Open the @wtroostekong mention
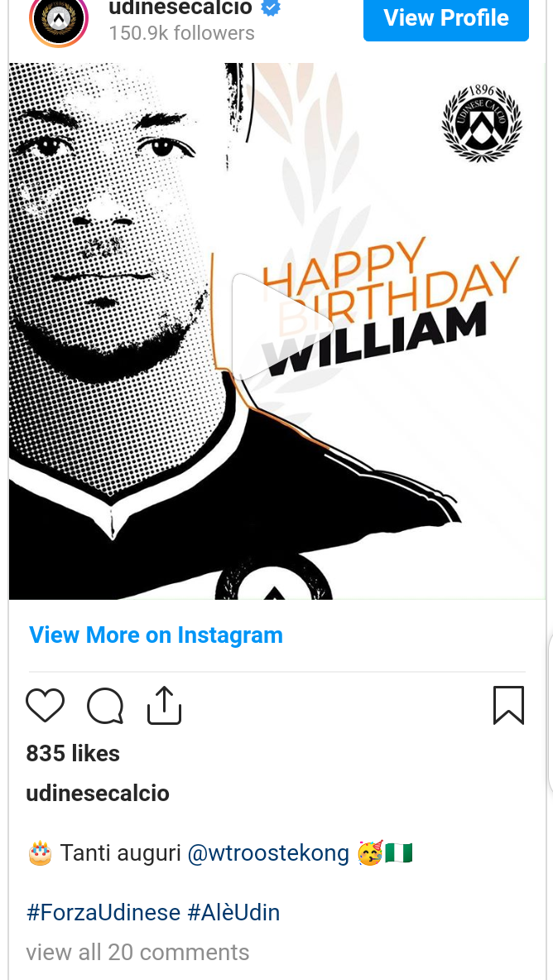The height and width of the screenshot is (980, 553). [x=268, y=852]
